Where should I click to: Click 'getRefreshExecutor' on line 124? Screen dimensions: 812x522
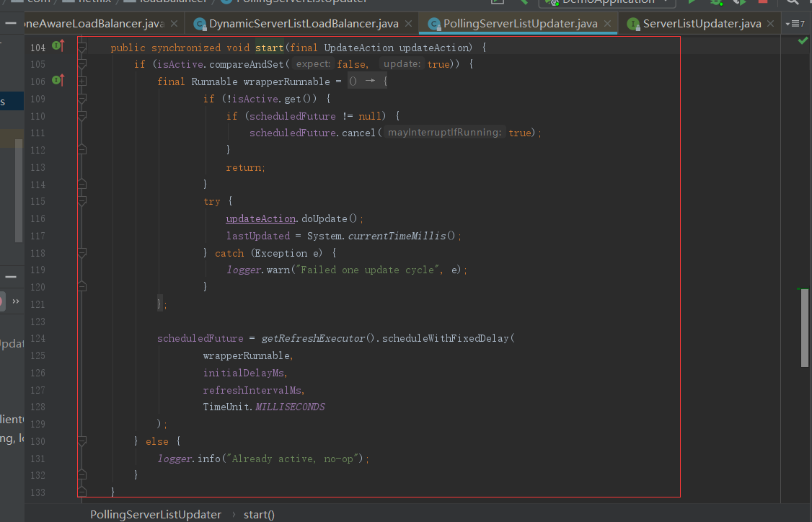[x=313, y=338]
